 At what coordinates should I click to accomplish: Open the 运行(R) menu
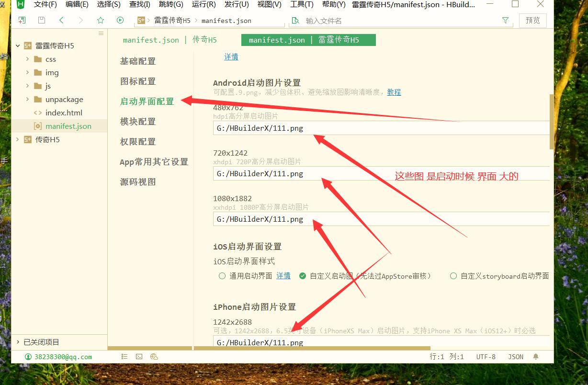(x=204, y=4)
